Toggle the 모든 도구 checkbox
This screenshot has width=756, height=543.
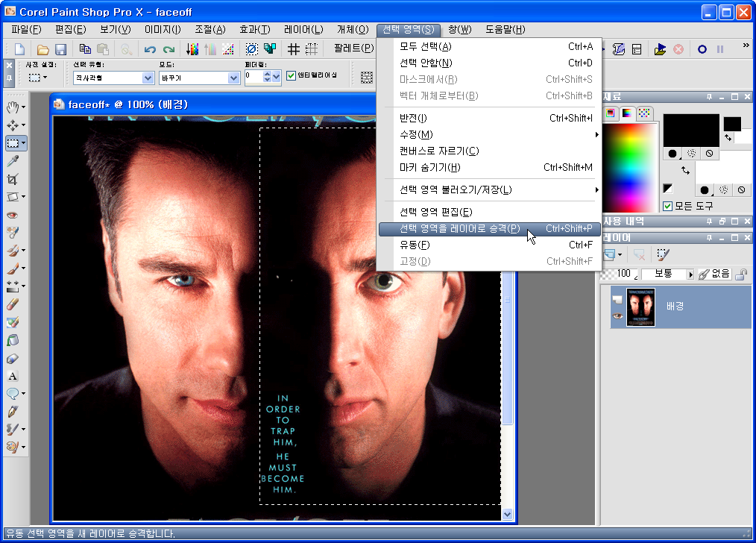click(668, 206)
